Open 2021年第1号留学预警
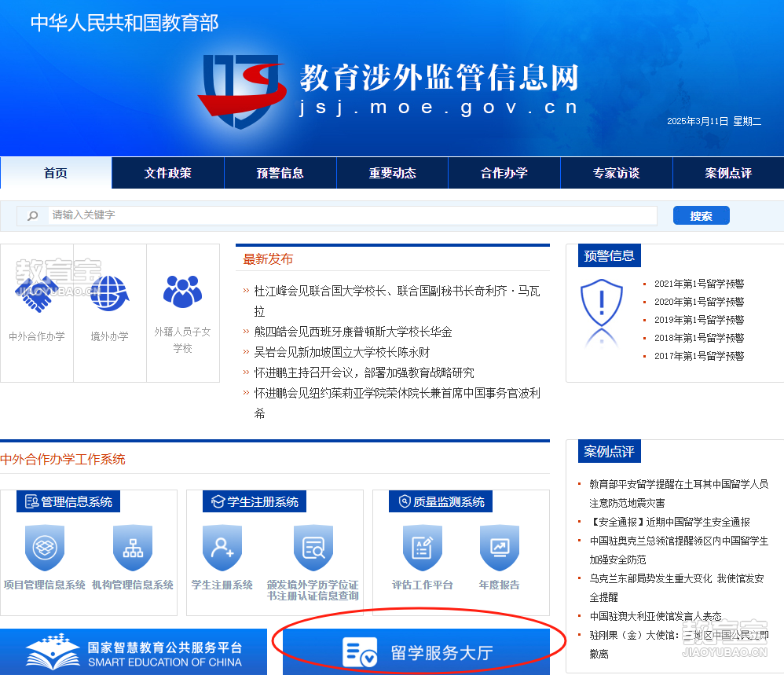784x675 pixels. tap(699, 284)
